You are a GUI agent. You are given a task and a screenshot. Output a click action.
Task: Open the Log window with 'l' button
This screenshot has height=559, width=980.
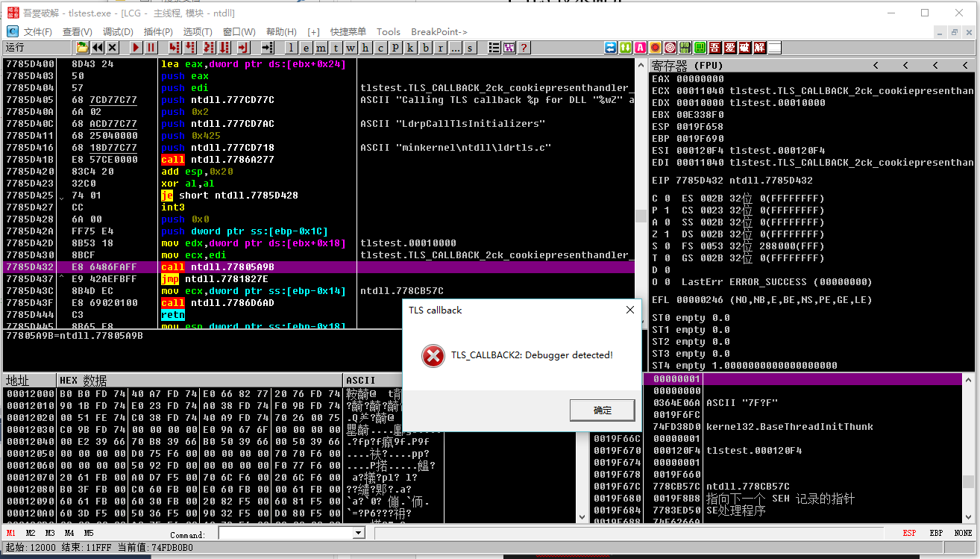[x=291, y=48]
